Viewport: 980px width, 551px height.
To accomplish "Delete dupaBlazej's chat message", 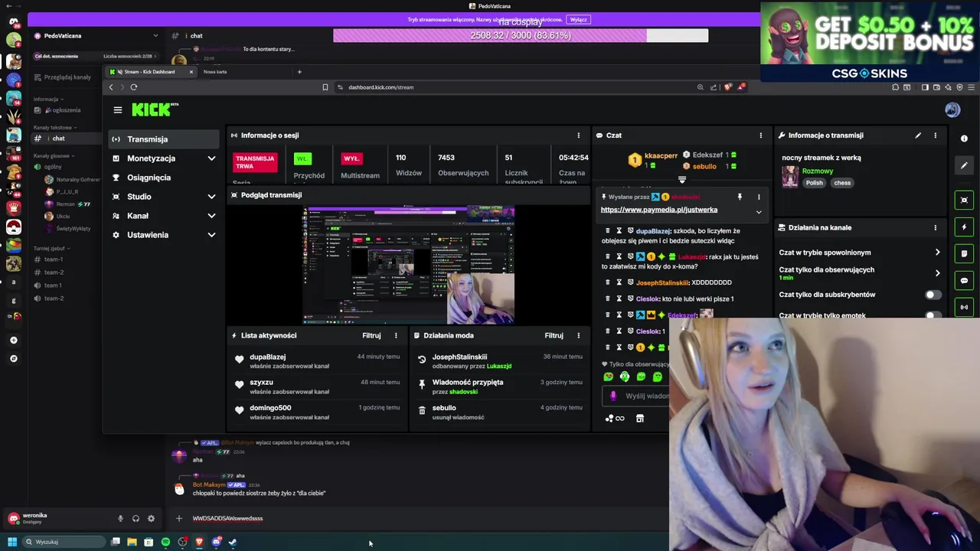I will (x=608, y=230).
